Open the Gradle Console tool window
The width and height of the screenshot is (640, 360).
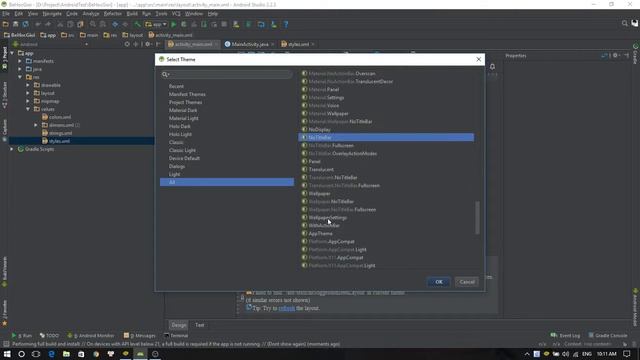point(608,336)
